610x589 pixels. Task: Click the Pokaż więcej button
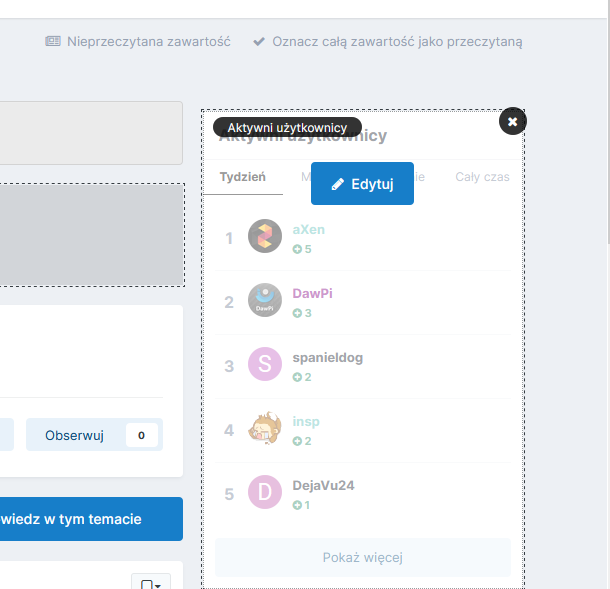tap(362, 558)
